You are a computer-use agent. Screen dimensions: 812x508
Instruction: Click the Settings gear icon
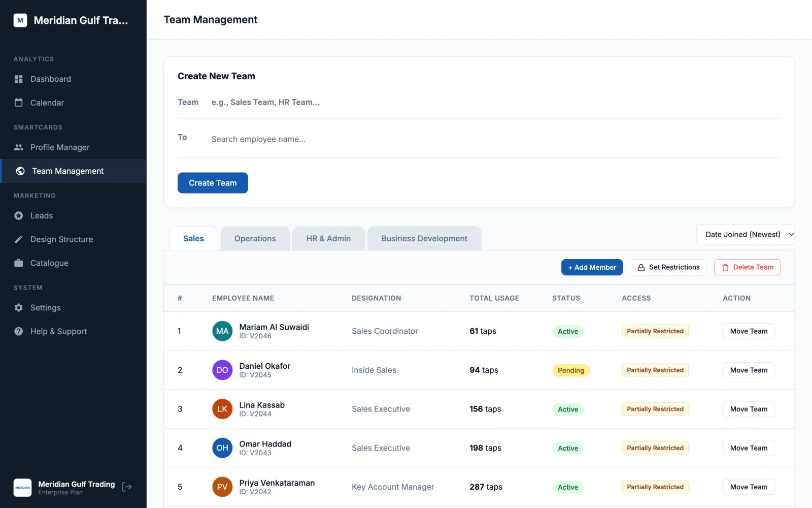[19, 308]
